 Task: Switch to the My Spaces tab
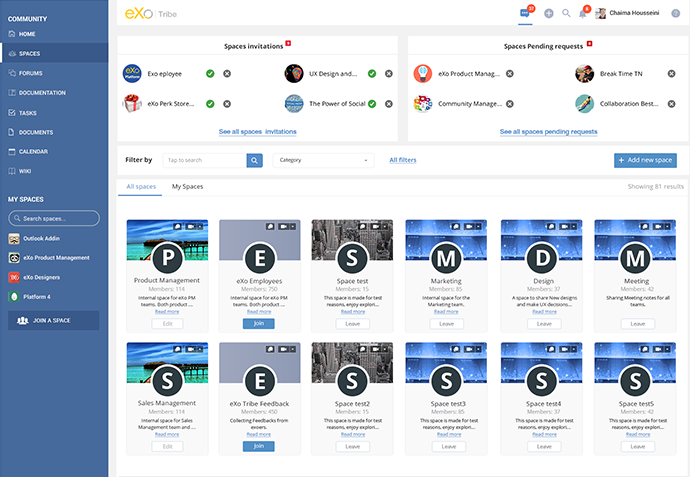187,187
